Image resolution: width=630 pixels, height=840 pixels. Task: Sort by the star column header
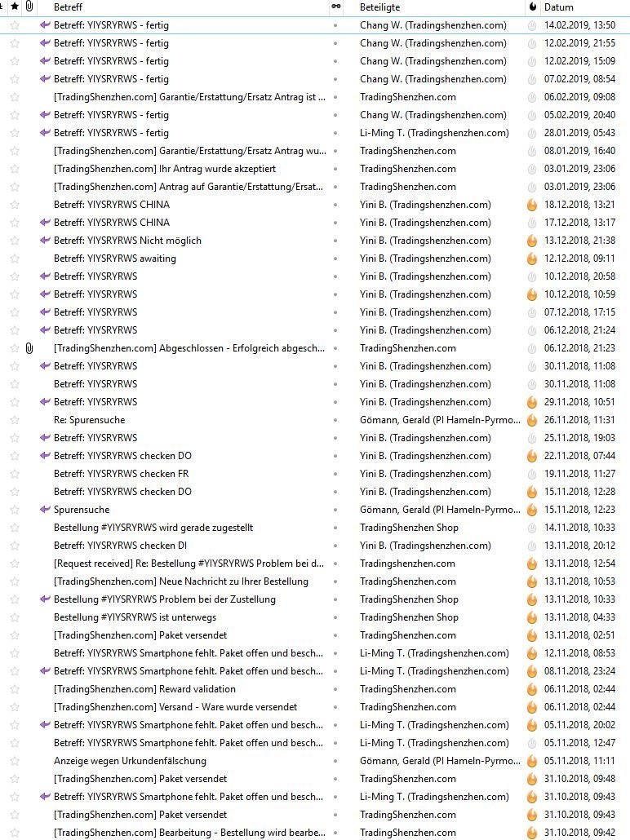(x=15, y=7)
